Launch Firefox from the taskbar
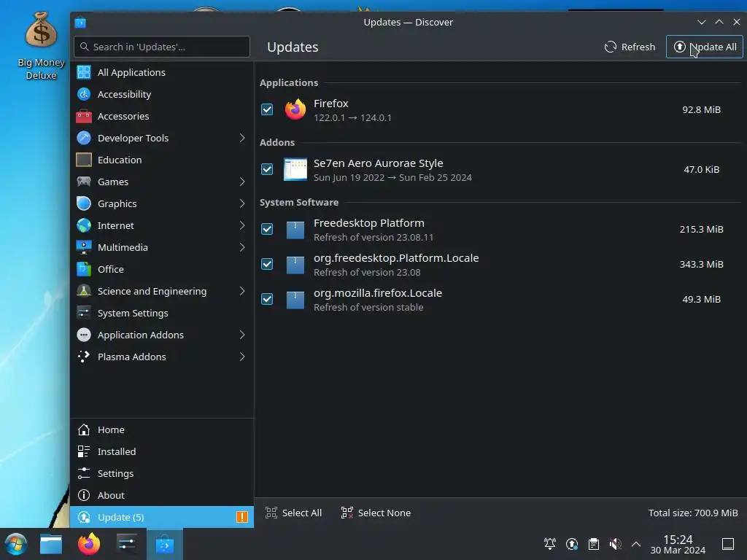 (89, 544)
